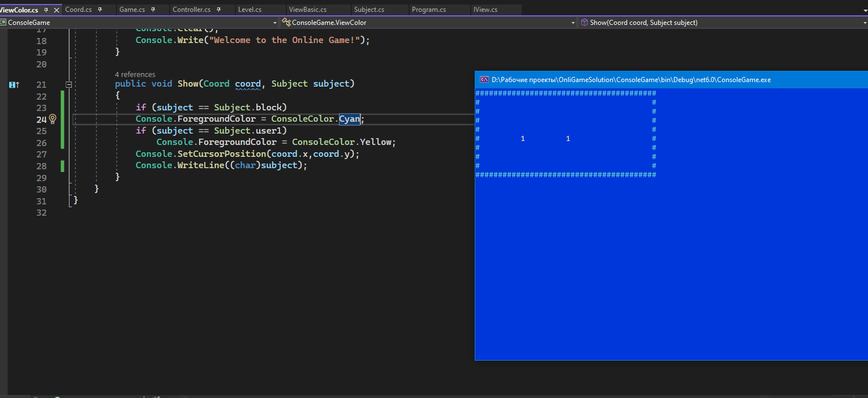Click the word Cyan on line 24
Screen dimensions: 868x398
coord(350,119)
